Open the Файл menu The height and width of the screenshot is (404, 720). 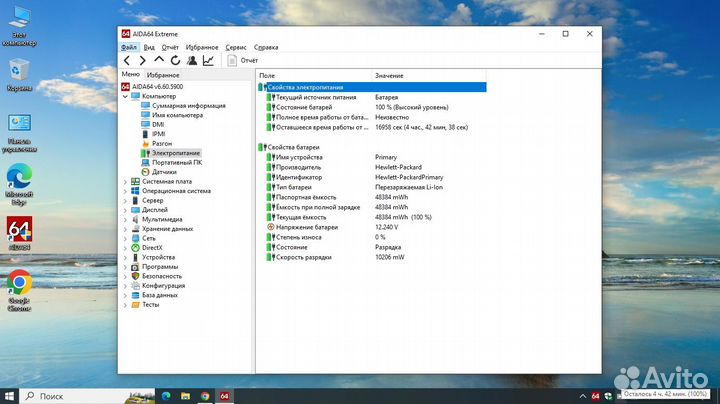click(x=129, y=47)
